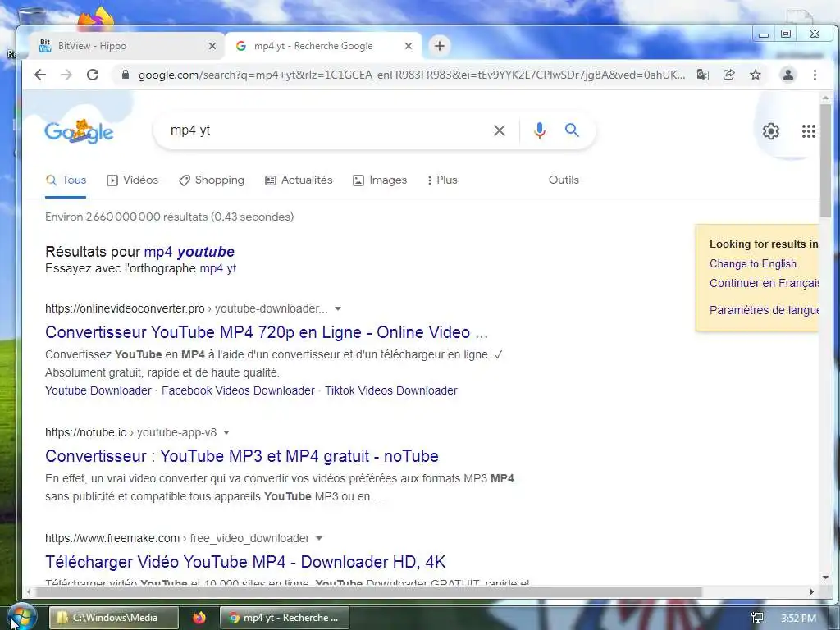Open the Outils search tools
Viewport: 840px width, 630px height.
tap(564, 180)
